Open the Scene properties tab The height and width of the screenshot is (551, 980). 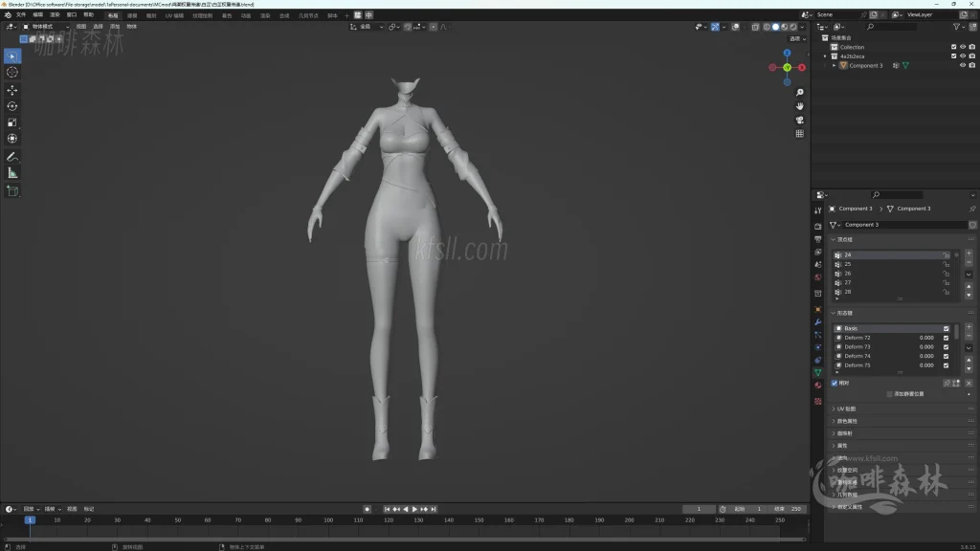[x=817, y=265]
